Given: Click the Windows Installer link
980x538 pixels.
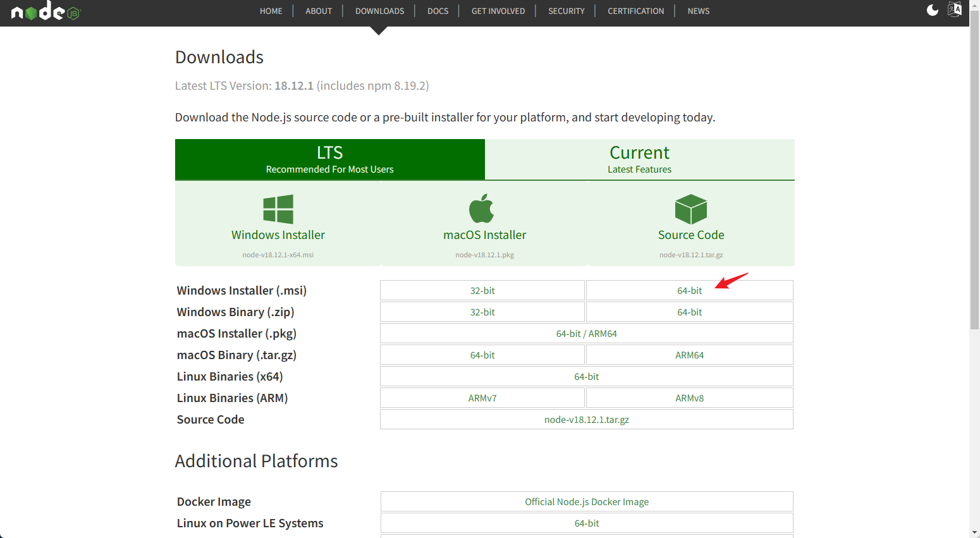Looking at the screenshot, I should coord(278,235).
